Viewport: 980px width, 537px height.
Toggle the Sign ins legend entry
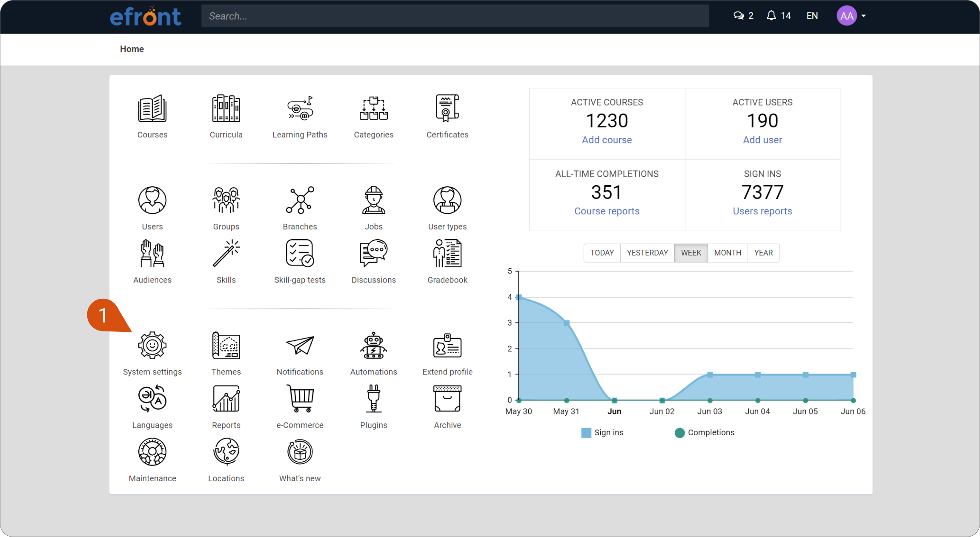602,433
